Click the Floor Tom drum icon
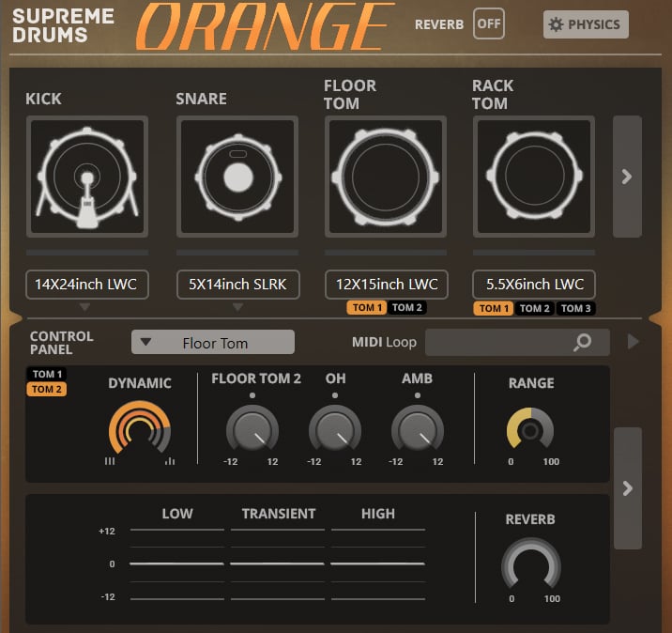 click(386, 177)
